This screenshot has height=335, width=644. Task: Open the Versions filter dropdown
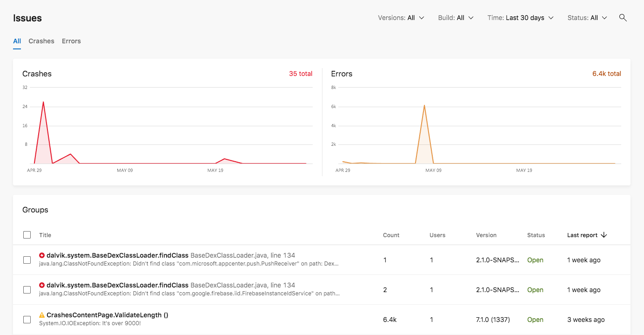tap(401, 18)
